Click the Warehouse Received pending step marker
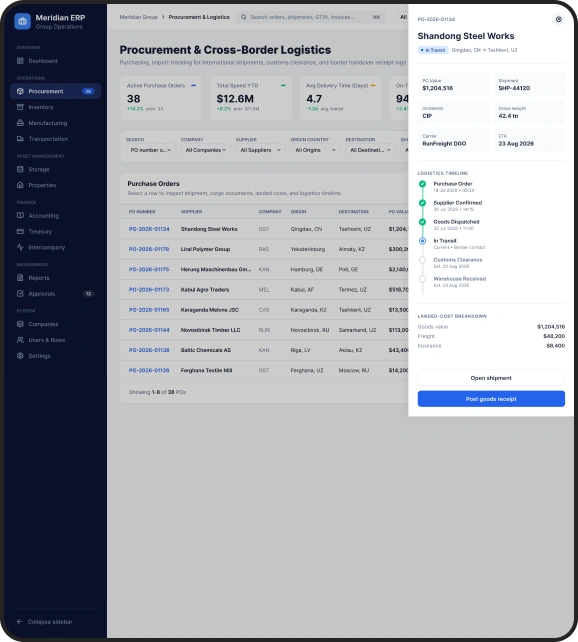This screenshot has height=642, width=578. 422,279
